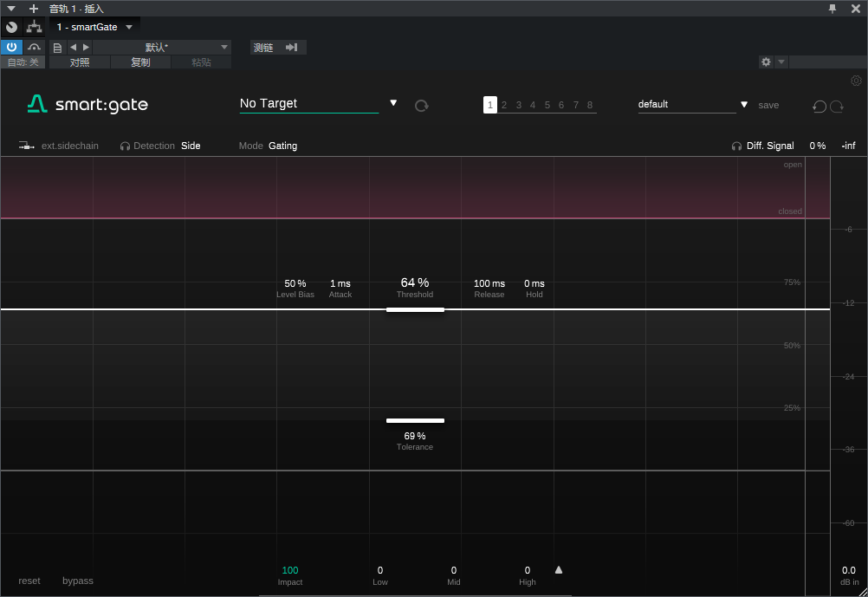
Task: Open the No Target profile dropdown
Action: pyautogui.click(x=393, y=103)
